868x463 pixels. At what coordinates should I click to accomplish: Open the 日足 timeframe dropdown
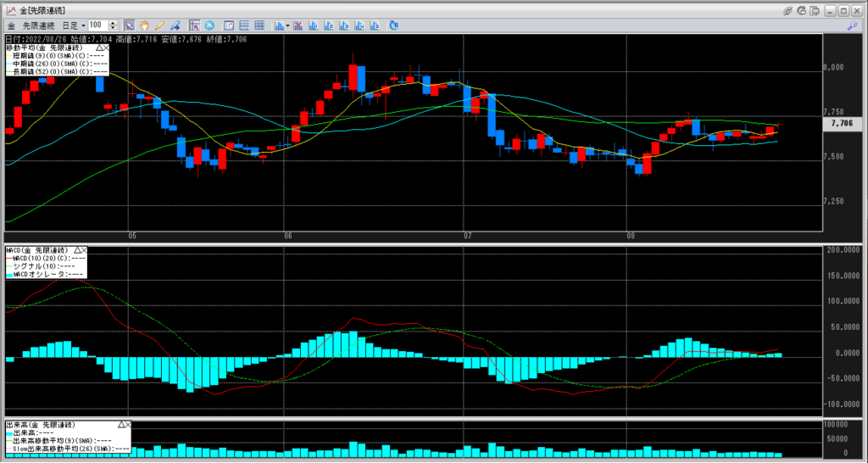coord(75,25)
